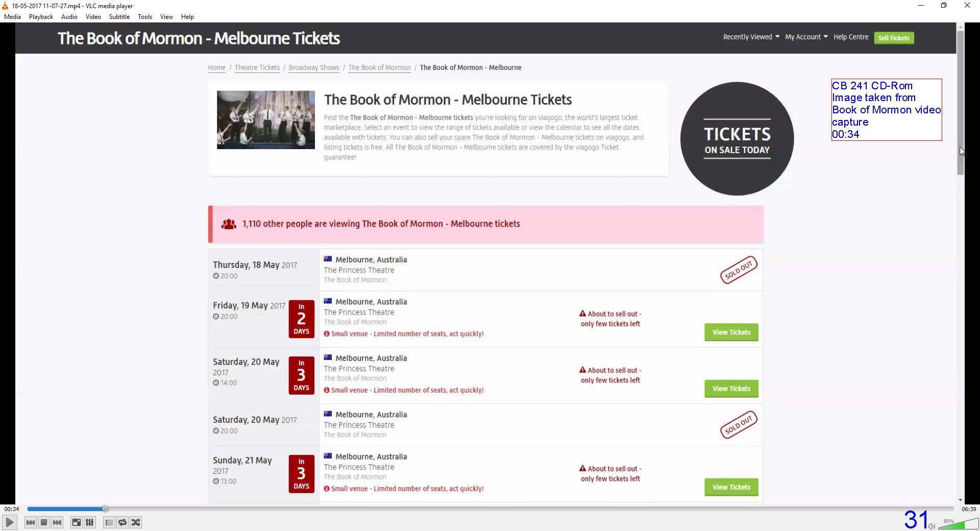Toggle the playlist view icon

click(x=109, y=522)
